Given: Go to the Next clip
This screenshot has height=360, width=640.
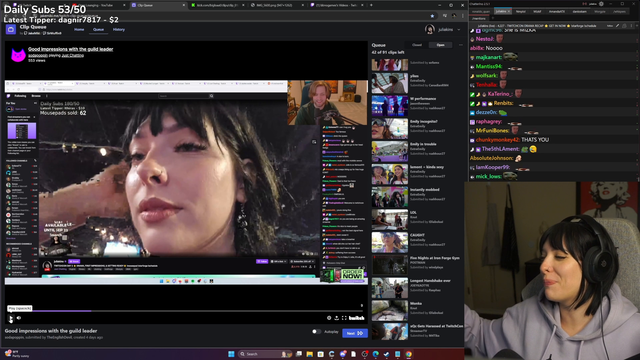Looking at the screenshot, I should coord(355,333).
